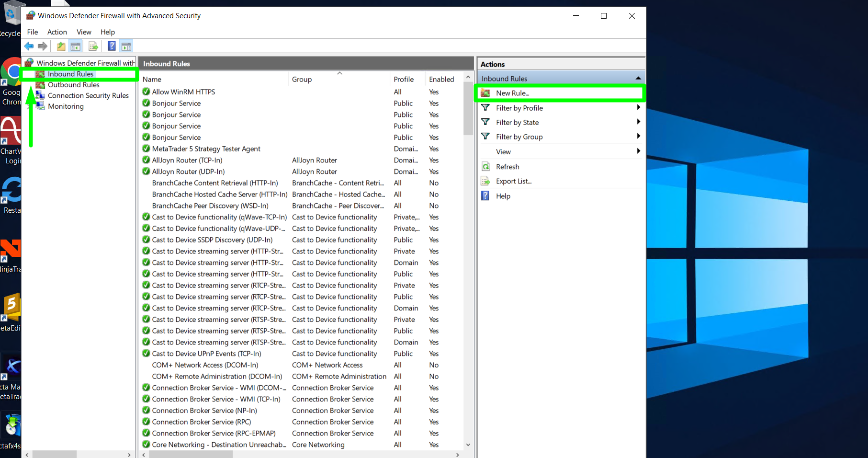Click the Filter by Group funnel icon
868x458 pixels.
485,137
